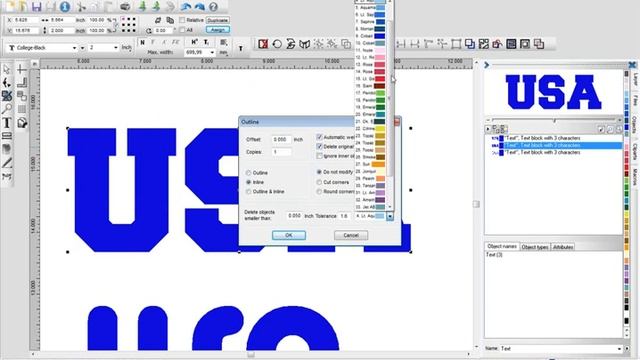640x360 pixels.
Task: Open the Max. width value dropdown
Action: 212,53
